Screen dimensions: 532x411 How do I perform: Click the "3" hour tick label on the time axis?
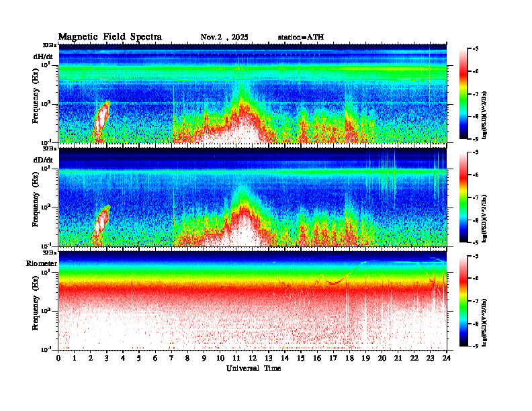pyautogui.click(x=107, y=358)
